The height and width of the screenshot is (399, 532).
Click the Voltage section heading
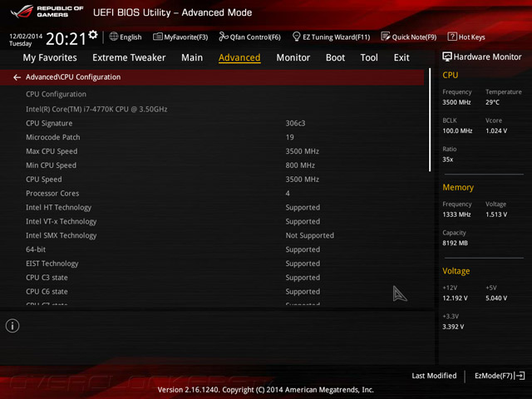pos(456,271)
